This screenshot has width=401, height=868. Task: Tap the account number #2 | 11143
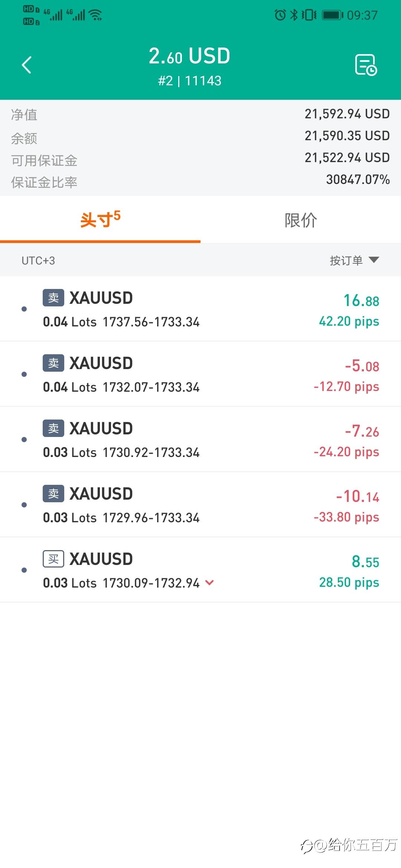189,80
